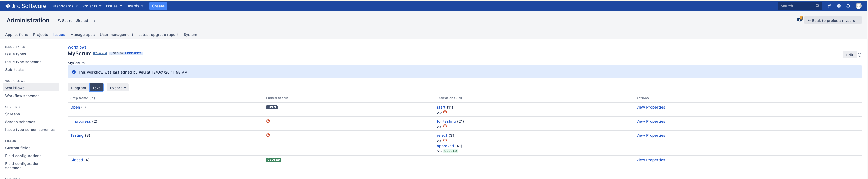Open Workflow schemes in sidebar
The width and height of the screenshot is (868, 179).
[22, 96]
